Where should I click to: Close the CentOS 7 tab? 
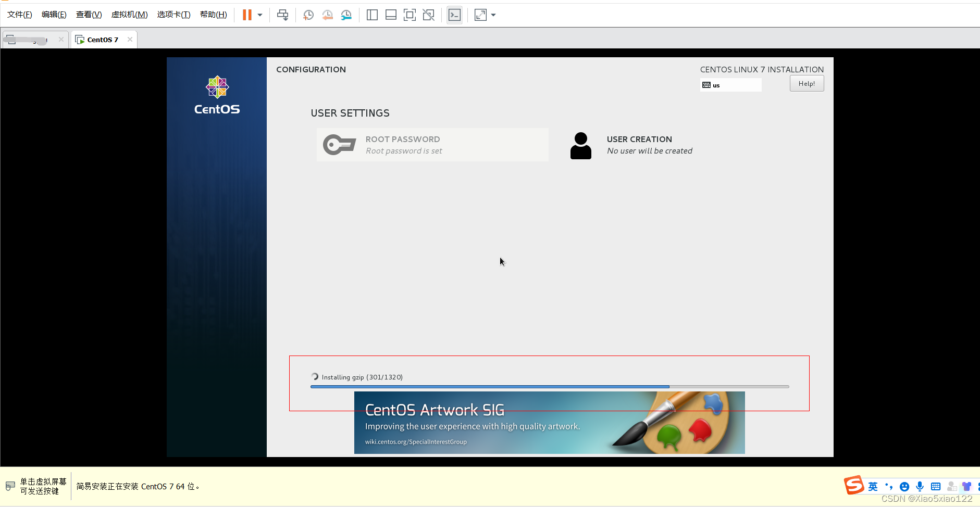130,40
